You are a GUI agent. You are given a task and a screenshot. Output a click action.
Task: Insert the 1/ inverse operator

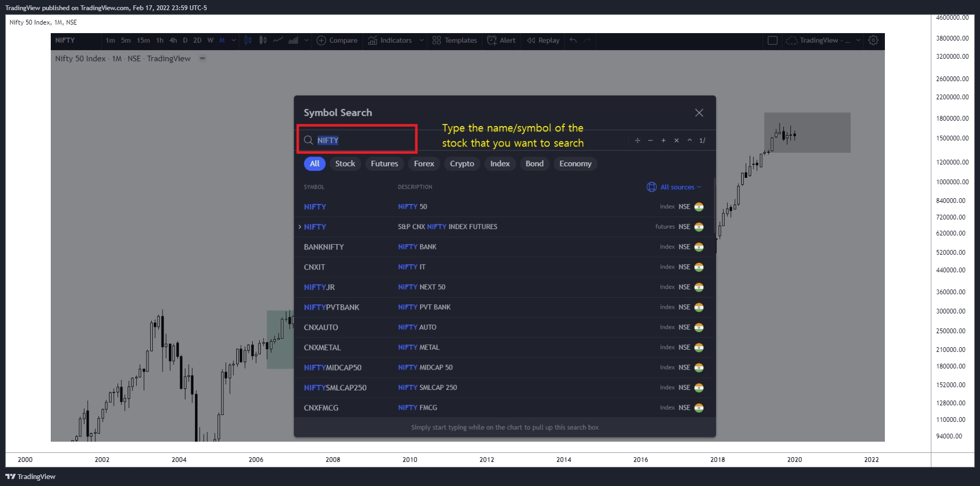click(x=702, y=140)
